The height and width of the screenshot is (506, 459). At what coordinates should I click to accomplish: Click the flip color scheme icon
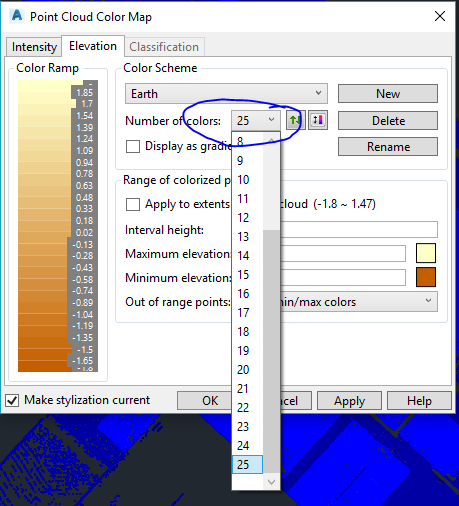[318, 120]
